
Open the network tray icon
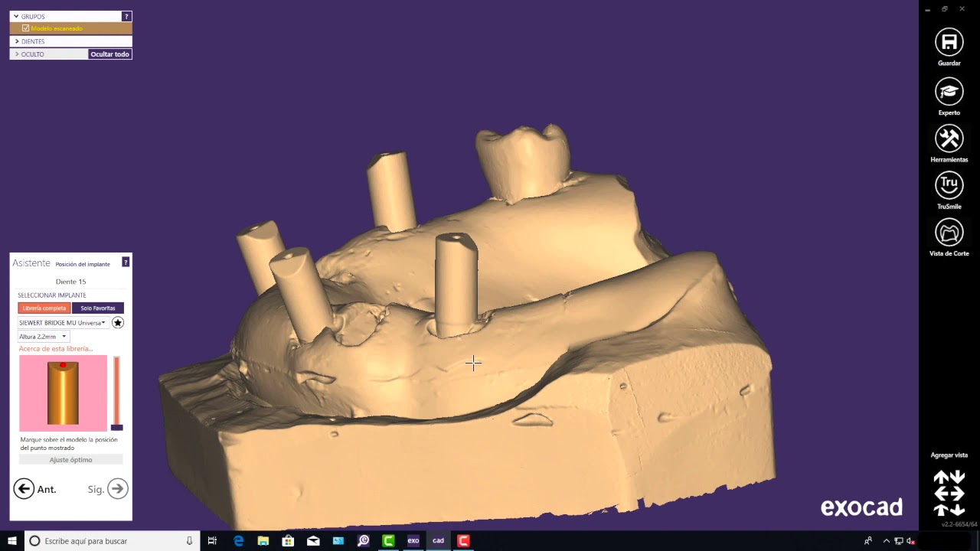click(899, 541)
